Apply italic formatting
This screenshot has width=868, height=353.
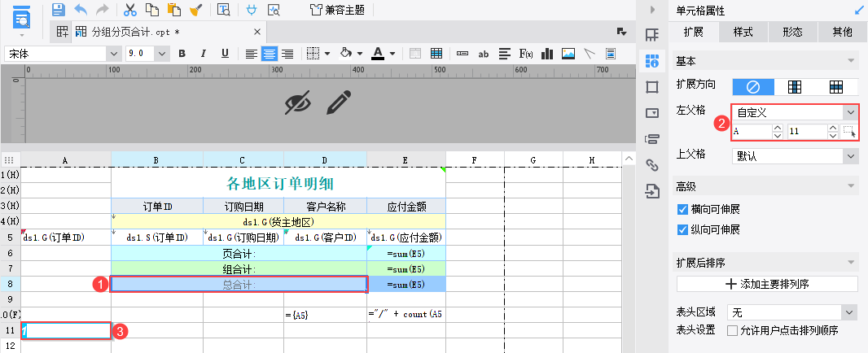coord(204,54)
